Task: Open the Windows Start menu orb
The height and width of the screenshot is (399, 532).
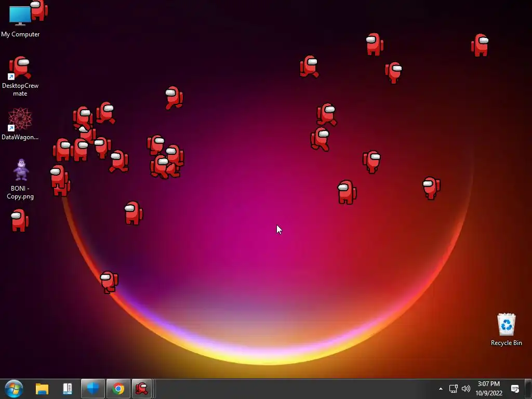Action: point(14,389)
